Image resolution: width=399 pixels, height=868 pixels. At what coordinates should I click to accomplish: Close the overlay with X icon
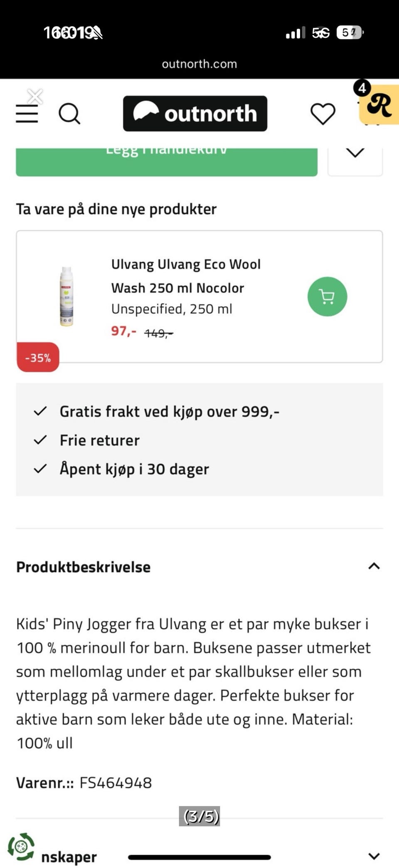(x=35, y=96)
